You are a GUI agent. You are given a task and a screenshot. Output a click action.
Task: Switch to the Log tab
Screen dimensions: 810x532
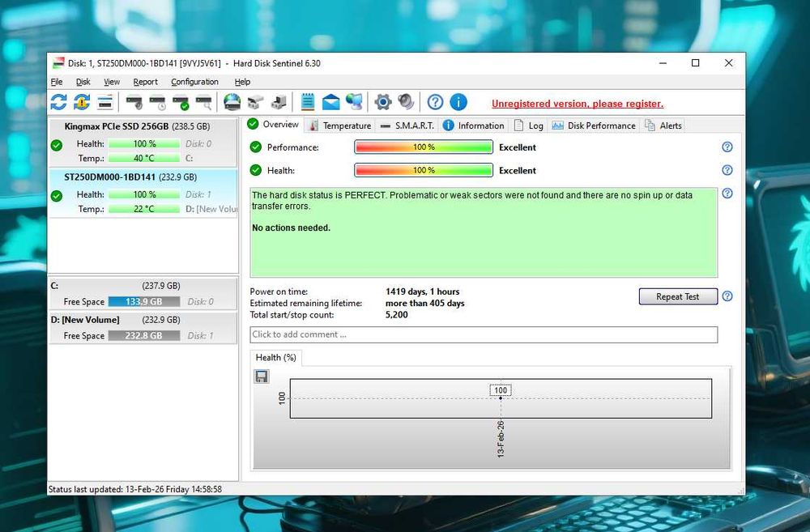coord(529,126)
